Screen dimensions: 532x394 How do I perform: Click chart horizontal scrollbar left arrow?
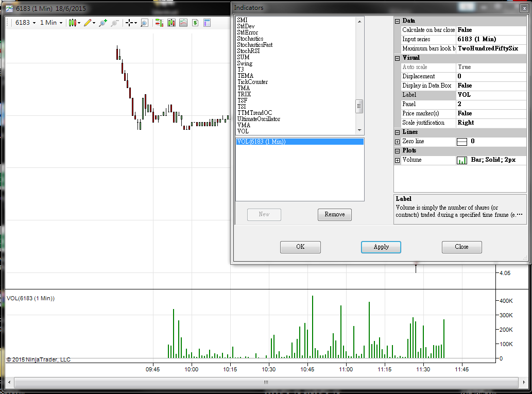pos(9,383)
